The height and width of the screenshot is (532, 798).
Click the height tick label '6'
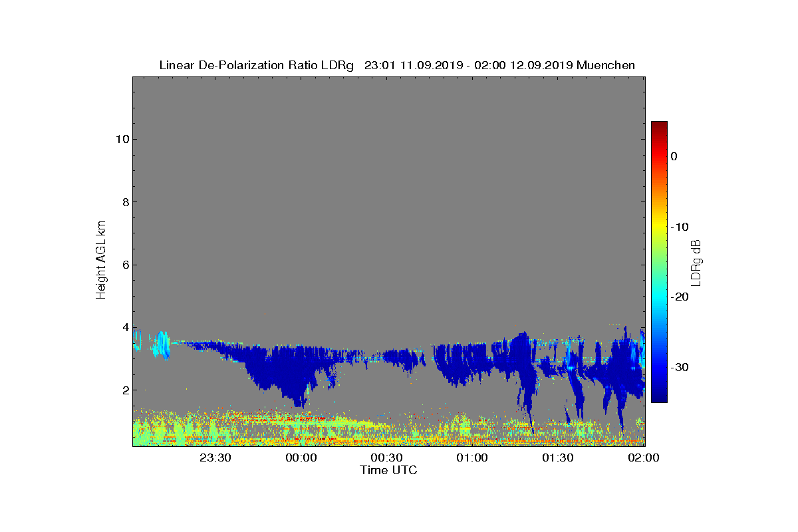(x=125, y=265)
